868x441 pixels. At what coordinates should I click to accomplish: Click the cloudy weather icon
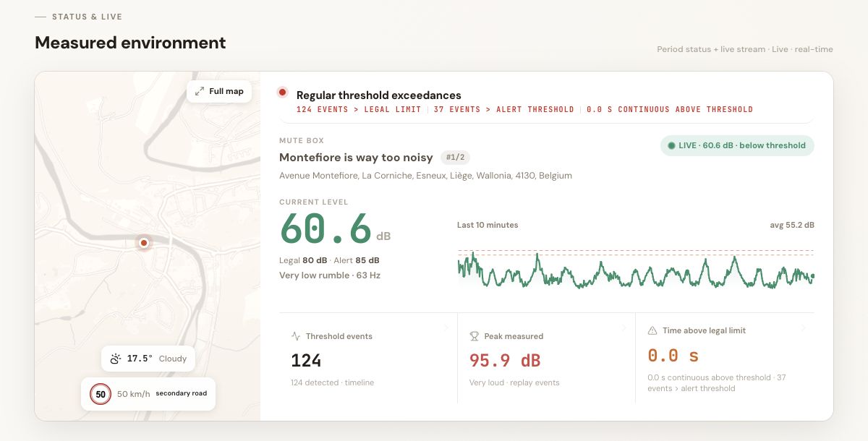(x=116, y=359)
